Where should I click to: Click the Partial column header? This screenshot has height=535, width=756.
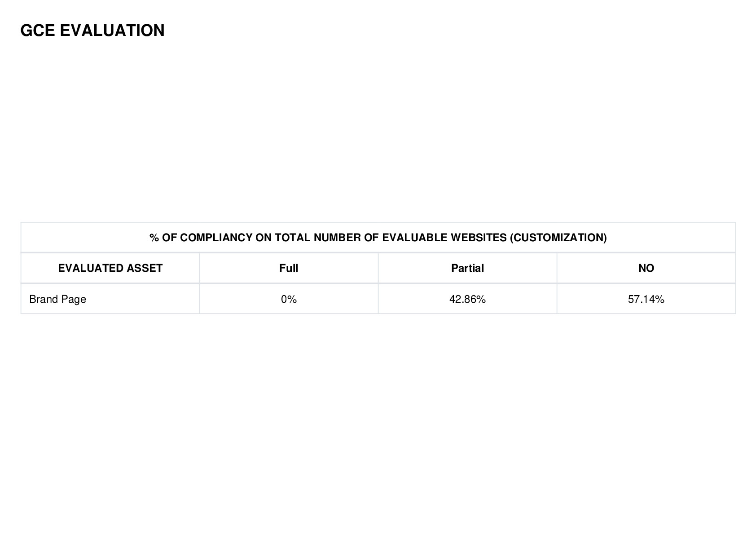pos(467,268)
